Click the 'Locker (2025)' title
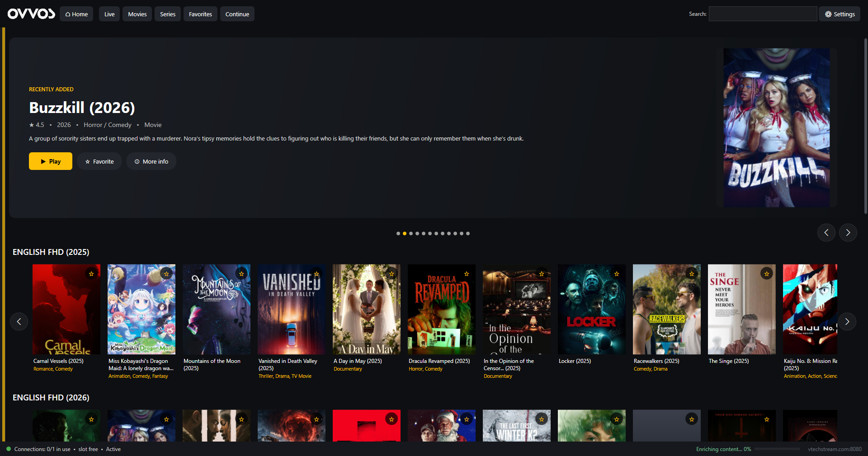The height and width of the screenshot is (456, 868). pyautogui.click(x=575, y=361)
